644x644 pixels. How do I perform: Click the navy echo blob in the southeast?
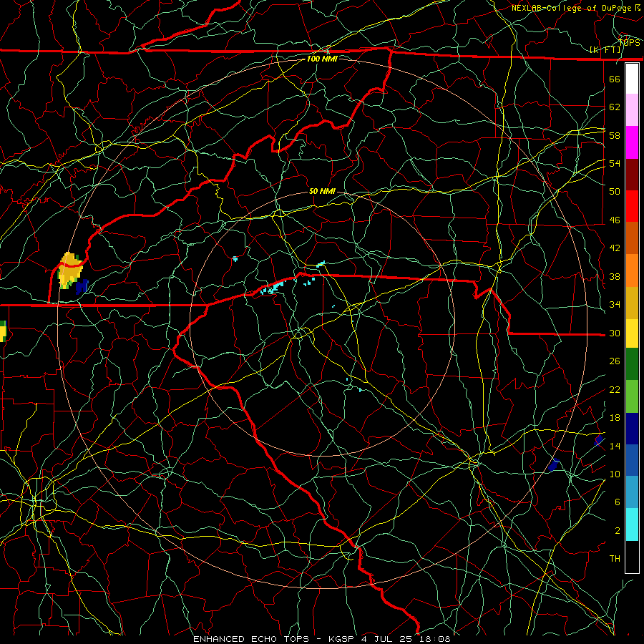[x=554, y=464]
